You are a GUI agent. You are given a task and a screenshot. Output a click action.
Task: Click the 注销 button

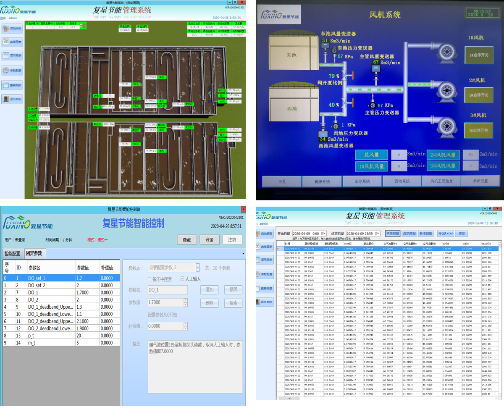tap(232, 240)
